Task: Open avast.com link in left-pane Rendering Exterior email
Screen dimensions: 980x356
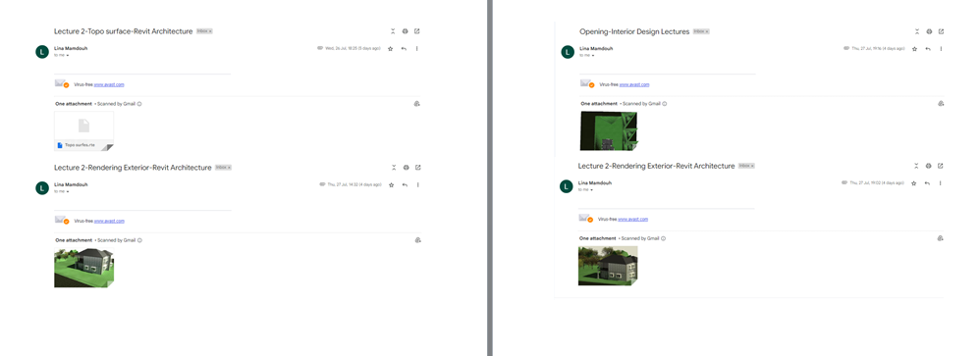Action: point(109,221)
